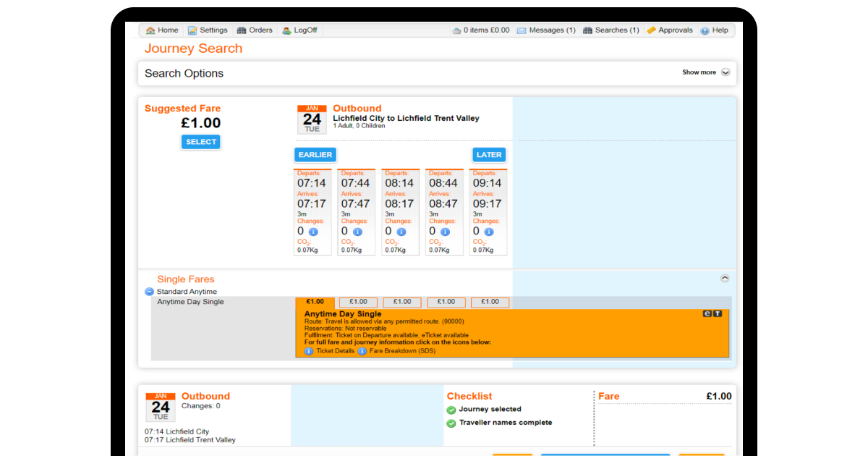The image size is (868, 456).
Task: Open Approvals menu item
Action: click(669, 30)
